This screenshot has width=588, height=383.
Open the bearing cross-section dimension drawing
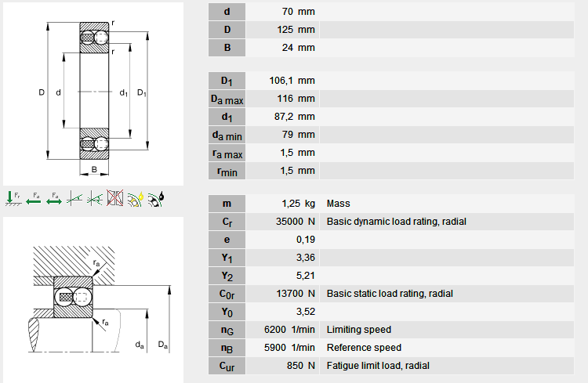pos(93,94)
